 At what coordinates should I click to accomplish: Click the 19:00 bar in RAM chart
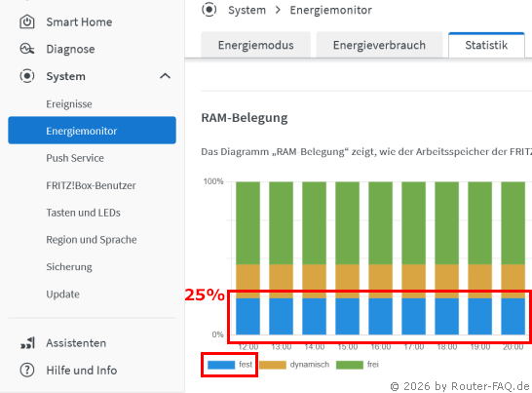point(479,258)
